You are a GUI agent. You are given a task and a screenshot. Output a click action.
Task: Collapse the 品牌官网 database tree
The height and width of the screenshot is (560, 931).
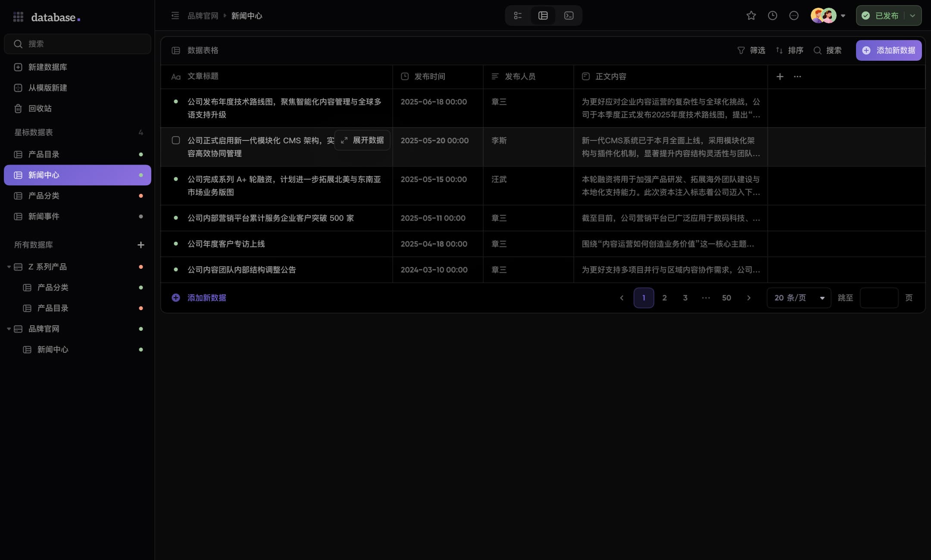9,329
